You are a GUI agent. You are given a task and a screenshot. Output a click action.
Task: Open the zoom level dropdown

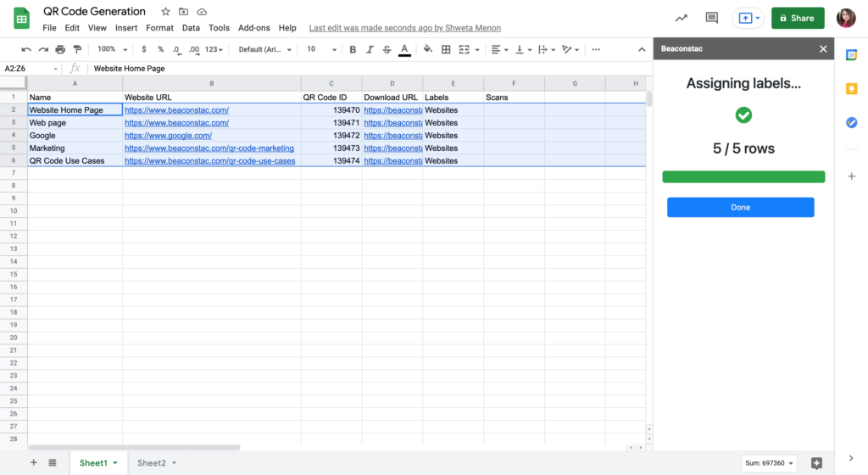pos(113,49)
